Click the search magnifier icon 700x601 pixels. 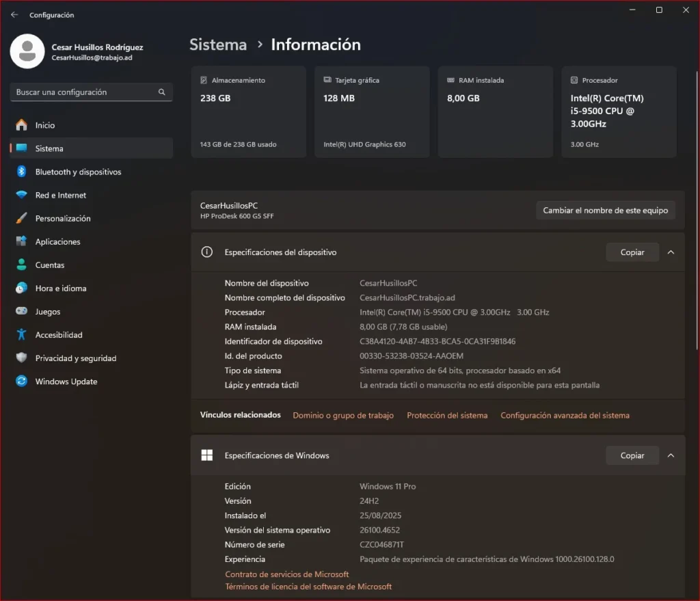coord(161,92)
